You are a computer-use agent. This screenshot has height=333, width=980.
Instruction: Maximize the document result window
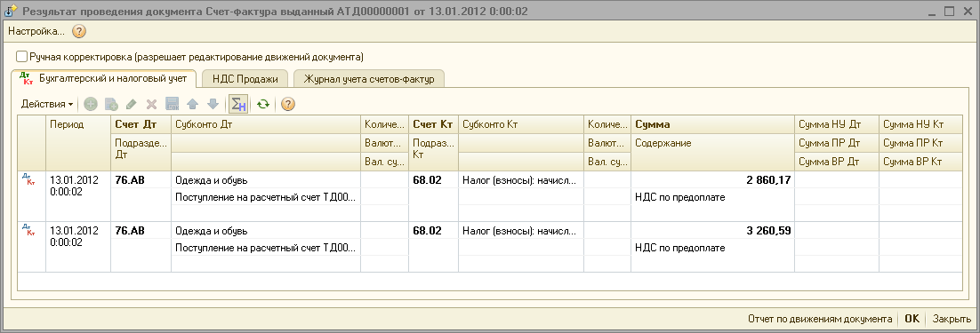pyautogui.click(x=950, y=11)
